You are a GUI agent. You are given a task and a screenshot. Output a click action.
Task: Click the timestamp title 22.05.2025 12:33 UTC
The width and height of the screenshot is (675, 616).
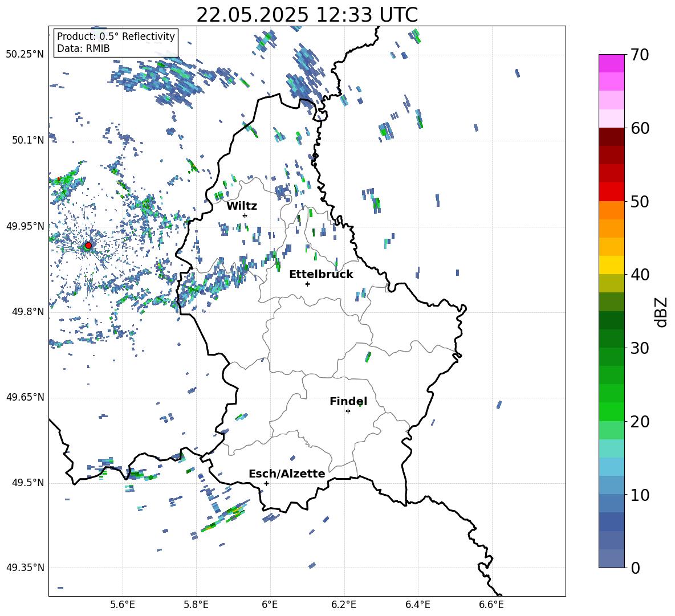click(x=307, y=15)
